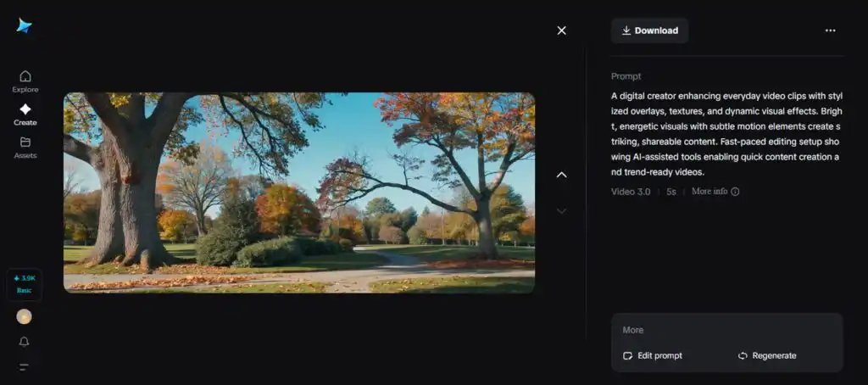Open the three-dot more options menu
Screen dimensions: 868x385
(830, 31)
